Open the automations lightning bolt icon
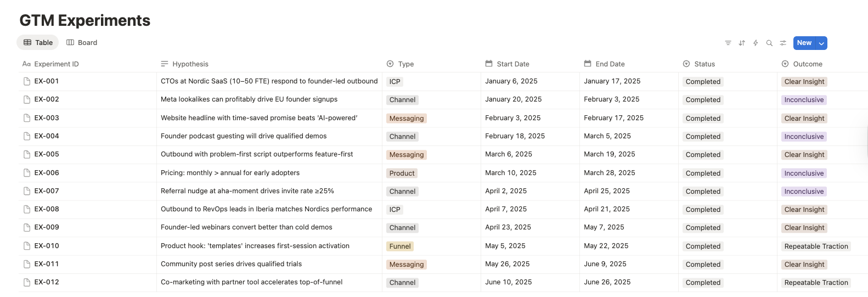Viewport: 868px width, 297px height. [756, 43]
